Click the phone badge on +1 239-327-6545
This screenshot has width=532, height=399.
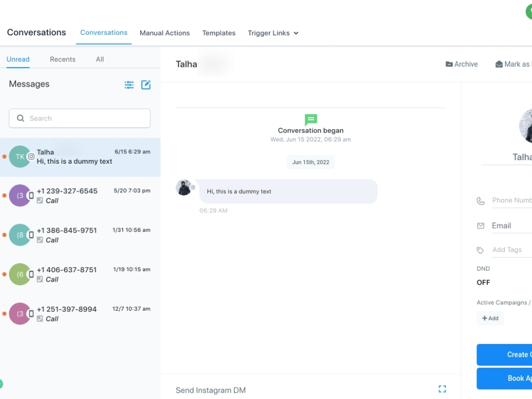point(31,195)
